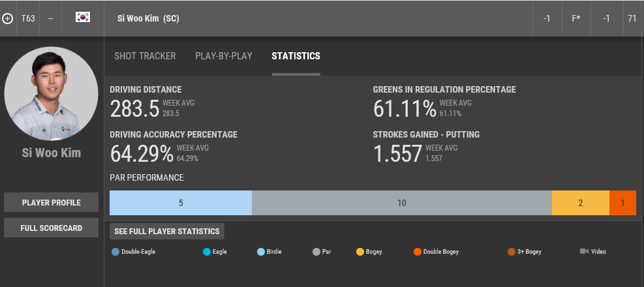Click the Bogey legend dot
Screen dimensions: 644x287
click(360, 251)
